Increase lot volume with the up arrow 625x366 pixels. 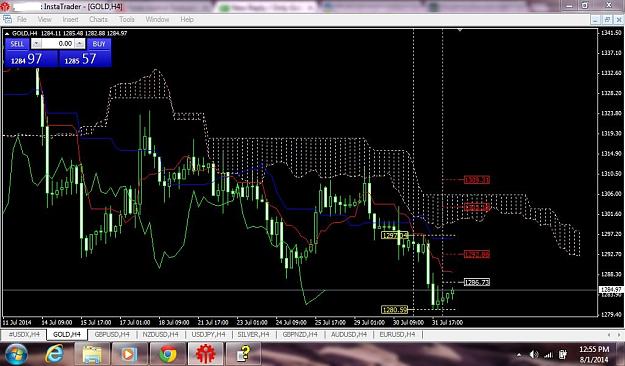[x=80, y=44]
